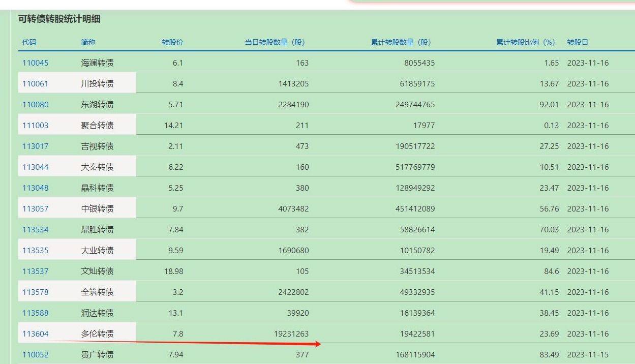Open bond code link 113044
Image resolution: width=635 pixels, height=364 pixels.
click(35, 167)
